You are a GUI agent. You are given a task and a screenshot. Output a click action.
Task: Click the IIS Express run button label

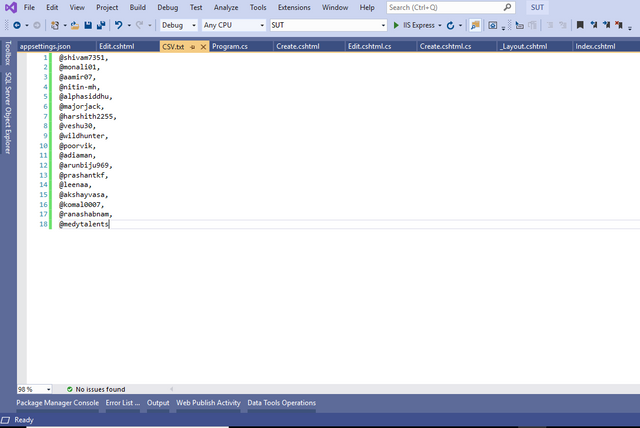tap(419, 25)
